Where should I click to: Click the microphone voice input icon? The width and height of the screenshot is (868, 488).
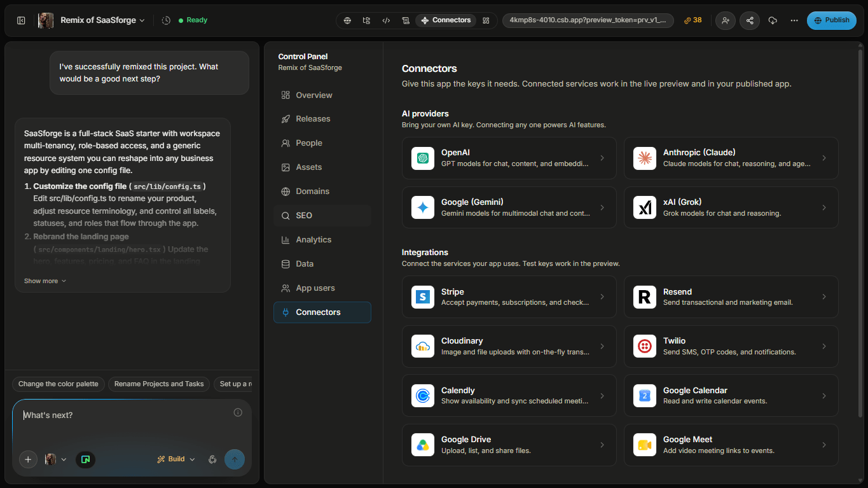click(x=212, y=459)
